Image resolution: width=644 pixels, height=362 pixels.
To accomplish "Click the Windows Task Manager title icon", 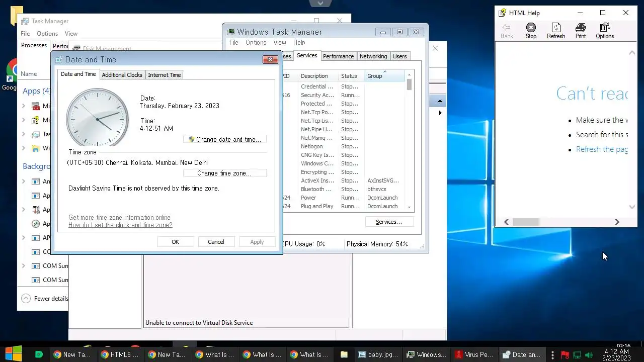I will click(x=231, y=32).
